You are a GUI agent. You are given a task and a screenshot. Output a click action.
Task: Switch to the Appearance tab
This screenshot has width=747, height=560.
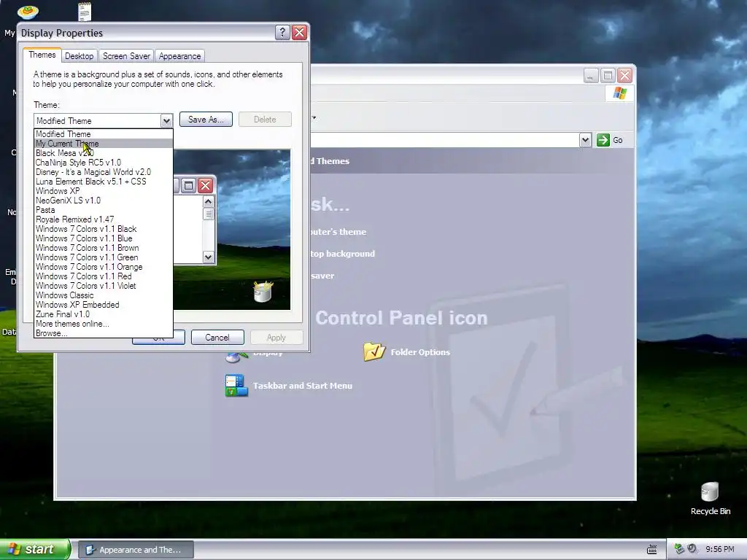[x=179, y=56]
